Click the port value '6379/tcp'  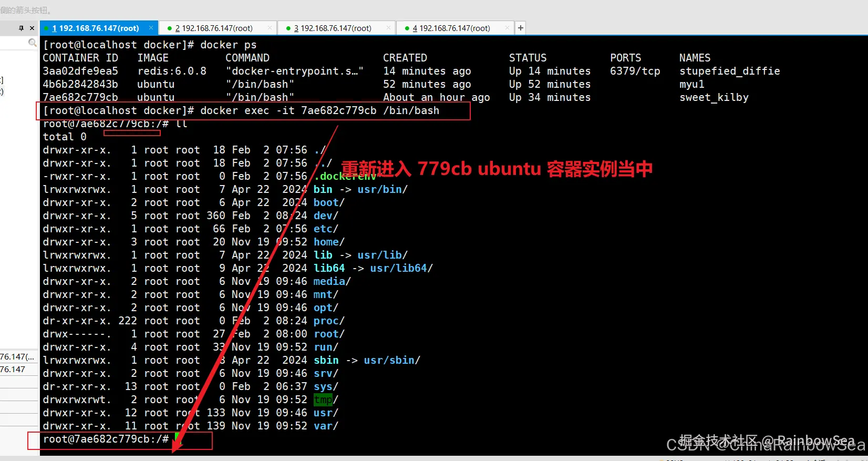tap(635, 71)
